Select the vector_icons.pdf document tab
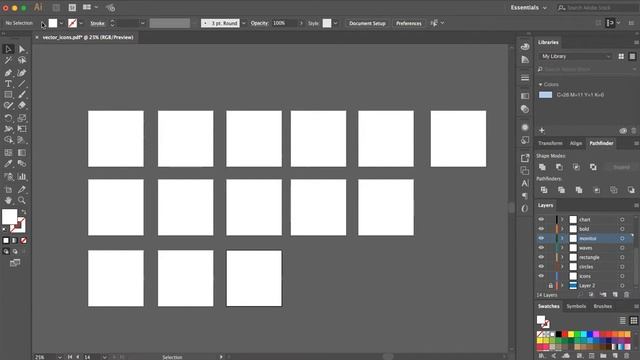 click(x=88, y=37)
